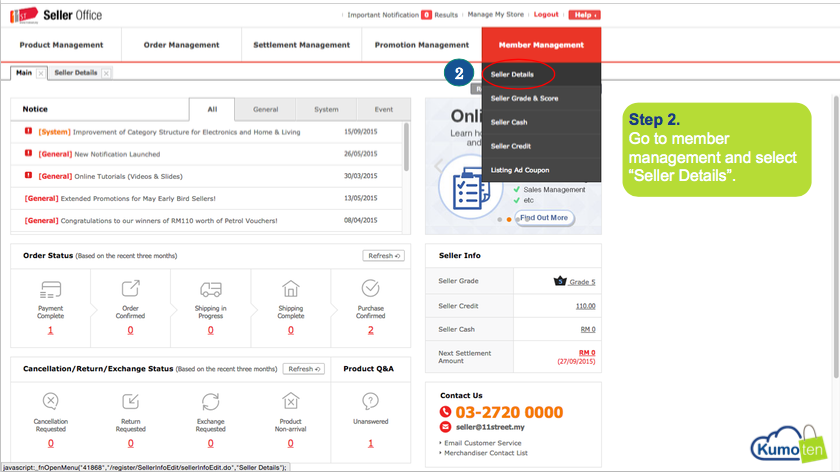
Task: Click the phone icon in Contact Us
Action: point(445,411)
